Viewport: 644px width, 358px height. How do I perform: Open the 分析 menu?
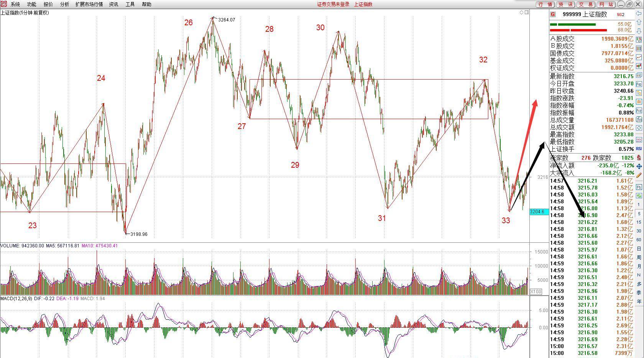point(65,4)
